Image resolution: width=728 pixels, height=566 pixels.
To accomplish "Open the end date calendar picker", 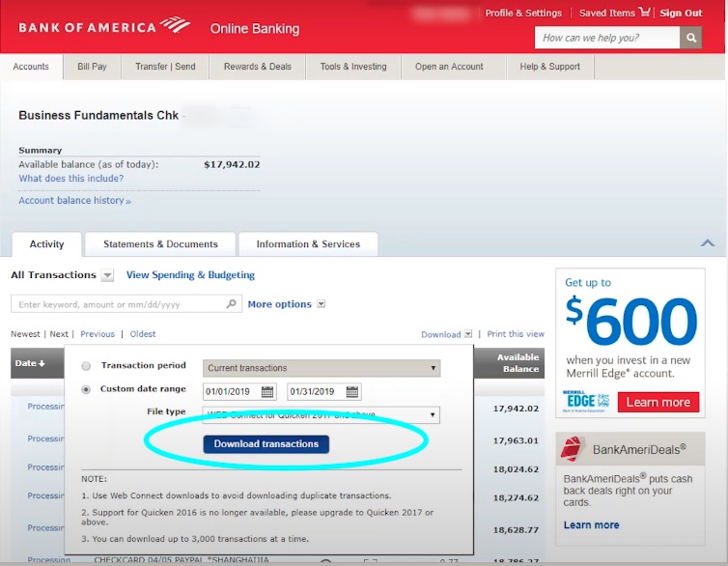I will click(351, 392).
